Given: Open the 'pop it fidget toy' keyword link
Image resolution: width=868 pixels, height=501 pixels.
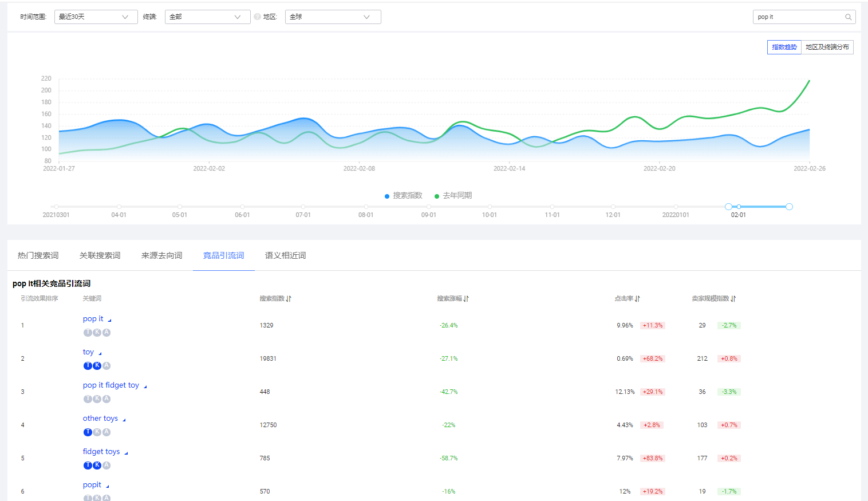Looking at the screenshot, I should (x=111, y=385).
